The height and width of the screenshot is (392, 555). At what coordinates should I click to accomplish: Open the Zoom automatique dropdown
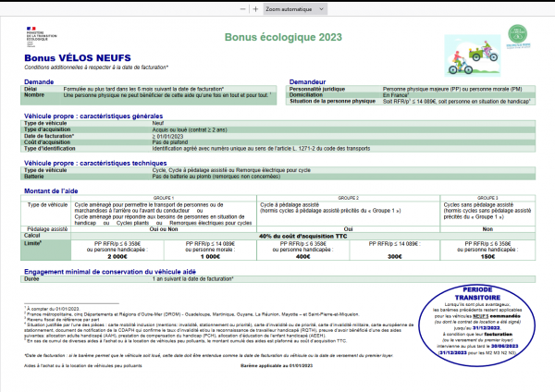295,9
